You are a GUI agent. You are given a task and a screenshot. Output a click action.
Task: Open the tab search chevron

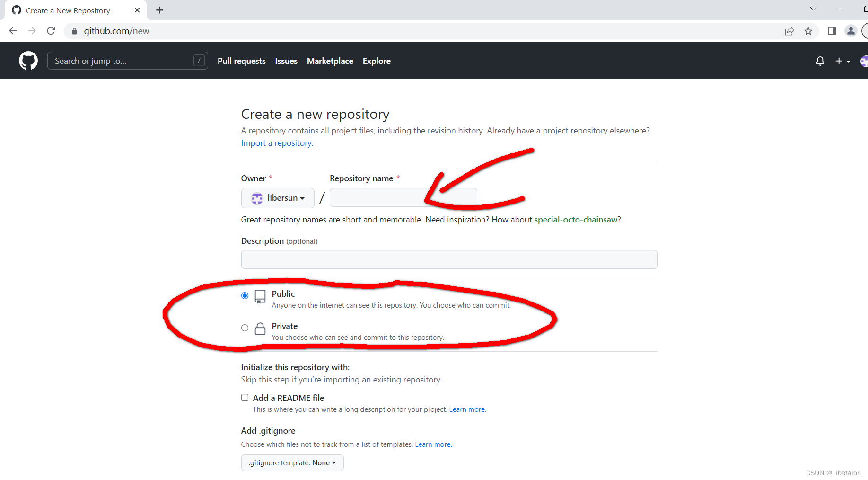tap(813, 9)
